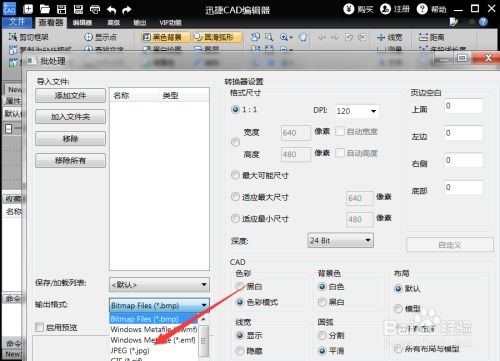Click the 名称 column header in file list
This screenshot has height=361, width=500.
tap(121, 96)
